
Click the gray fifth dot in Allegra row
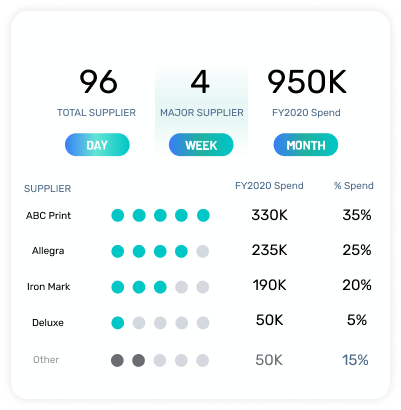(203, 251)
